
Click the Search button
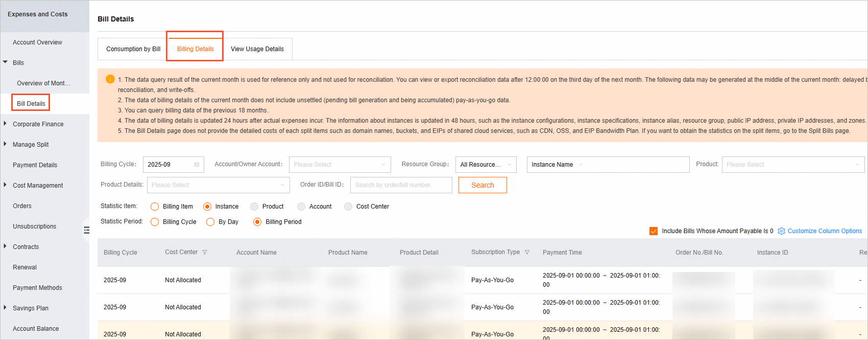coord(483,185)
